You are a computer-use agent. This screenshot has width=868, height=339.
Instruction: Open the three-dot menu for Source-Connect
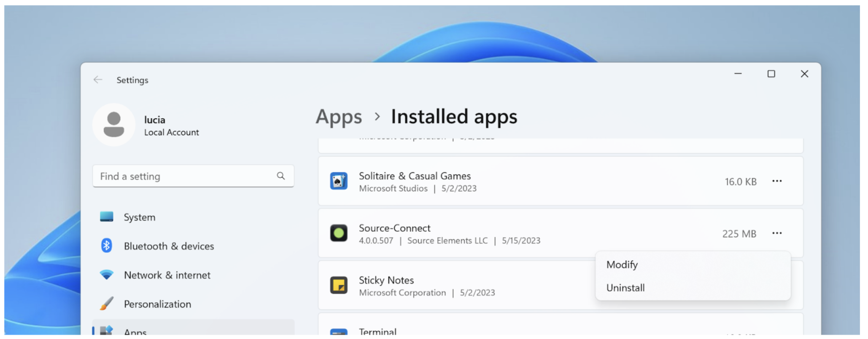[x=777, y=233]
